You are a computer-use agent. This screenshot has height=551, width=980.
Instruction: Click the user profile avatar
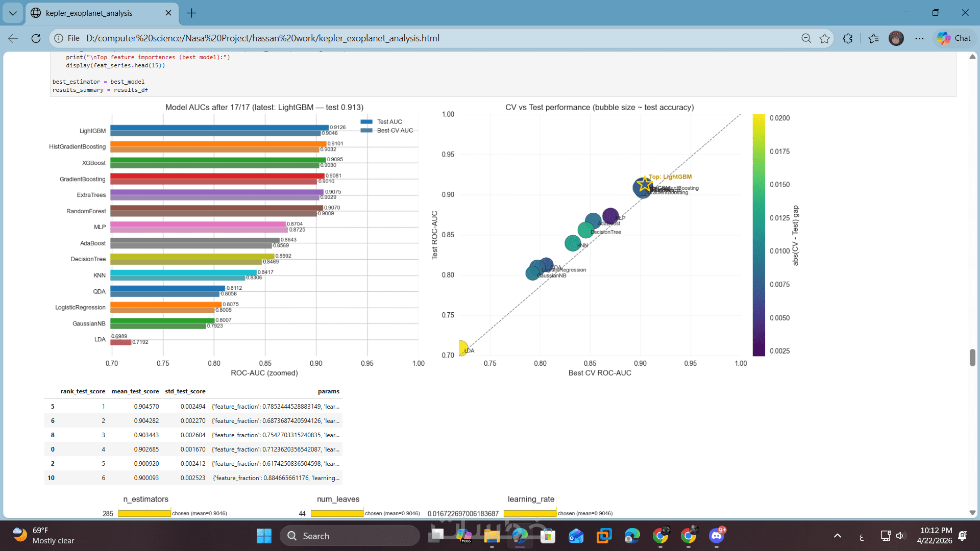pyautogui.click(x=896, y=38)
